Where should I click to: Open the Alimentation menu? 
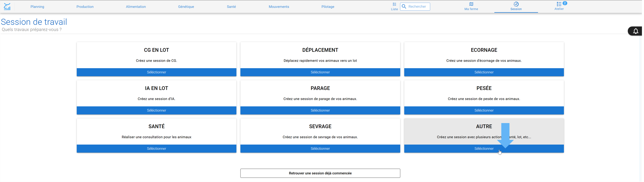(x=136, y=7)
